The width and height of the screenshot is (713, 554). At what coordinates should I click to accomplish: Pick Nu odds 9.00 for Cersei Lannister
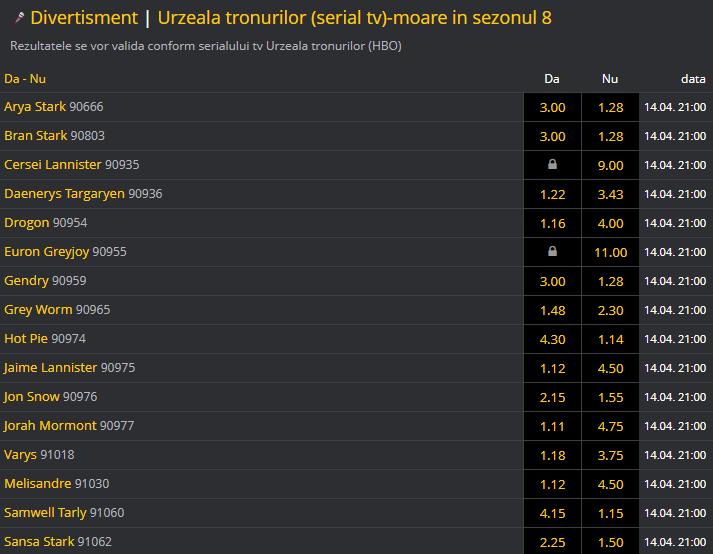610,165
